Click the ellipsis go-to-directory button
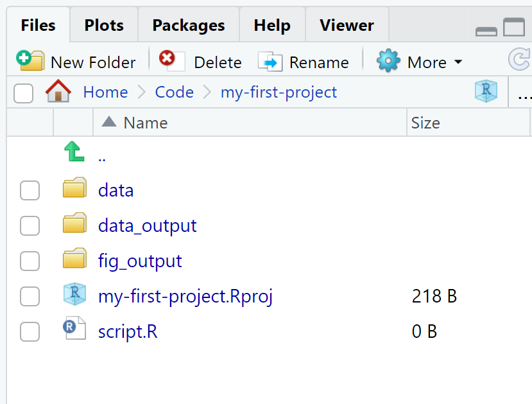The width and height of the screenshot is (532, 404). point(524,96)
